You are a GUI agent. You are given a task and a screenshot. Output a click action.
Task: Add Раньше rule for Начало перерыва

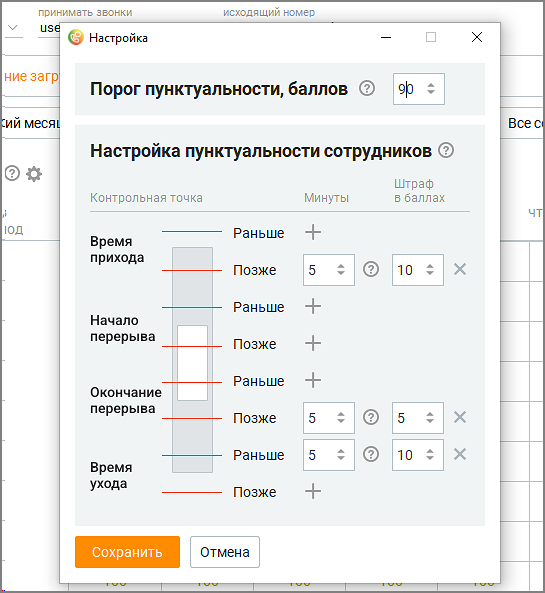point(313,306)
